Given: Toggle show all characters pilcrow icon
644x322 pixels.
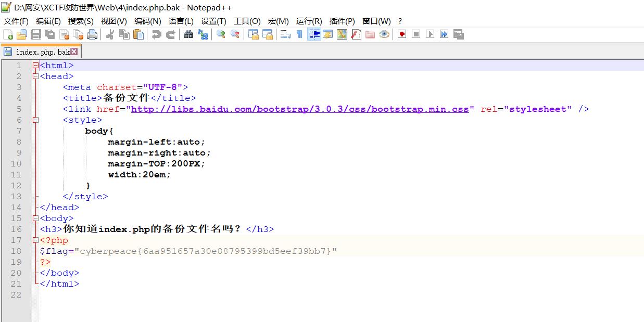Looking at the screenshot, I should click(x=299, y=34).
